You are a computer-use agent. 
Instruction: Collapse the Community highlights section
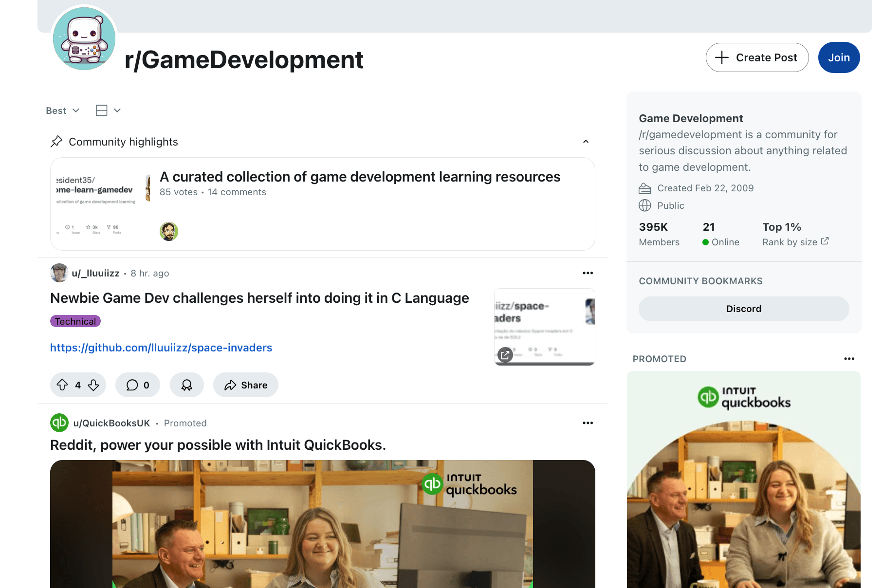[x=586, y=142]
